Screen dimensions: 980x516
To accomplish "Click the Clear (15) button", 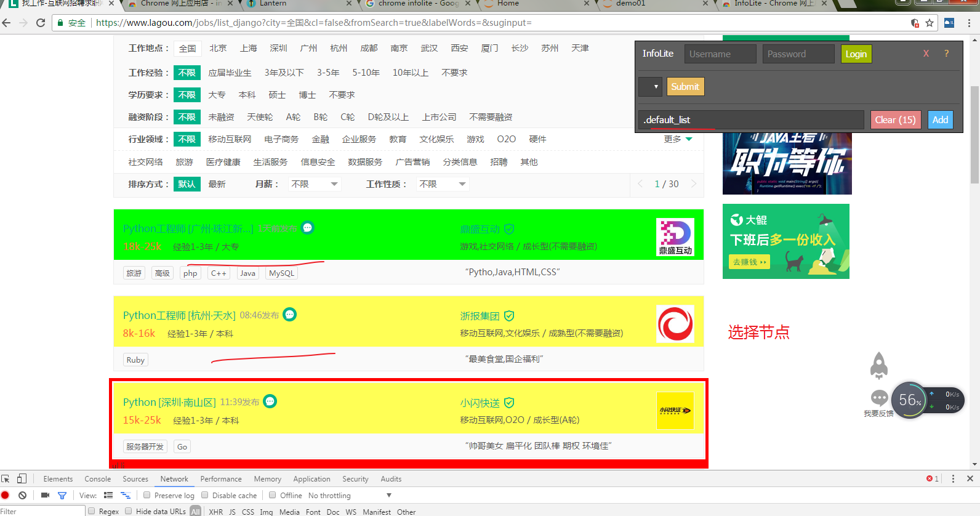I will coord(896,120).
